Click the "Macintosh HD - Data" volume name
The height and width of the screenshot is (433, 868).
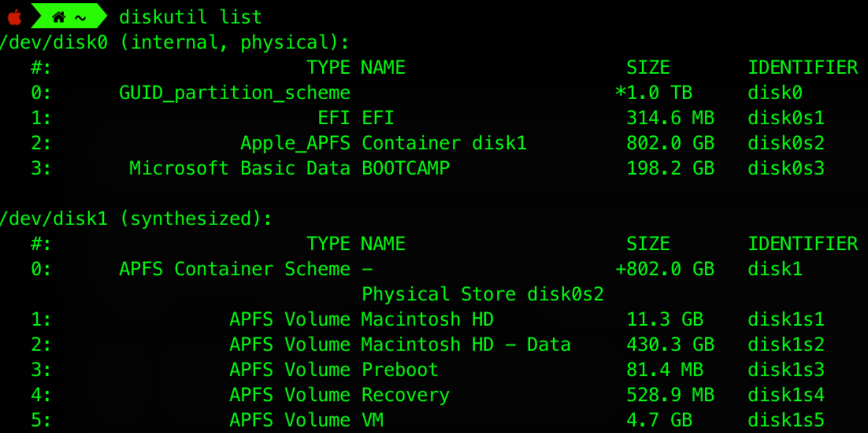pos(466,344)
